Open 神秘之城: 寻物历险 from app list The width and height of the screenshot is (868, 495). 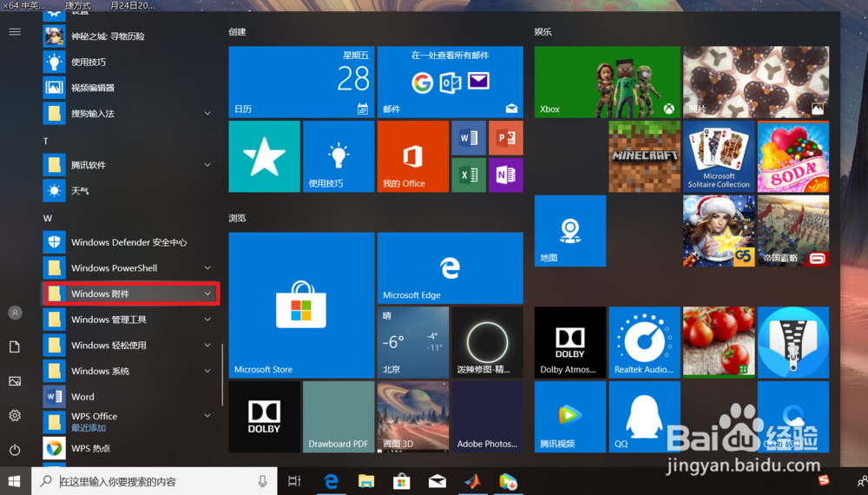(129, 36)
